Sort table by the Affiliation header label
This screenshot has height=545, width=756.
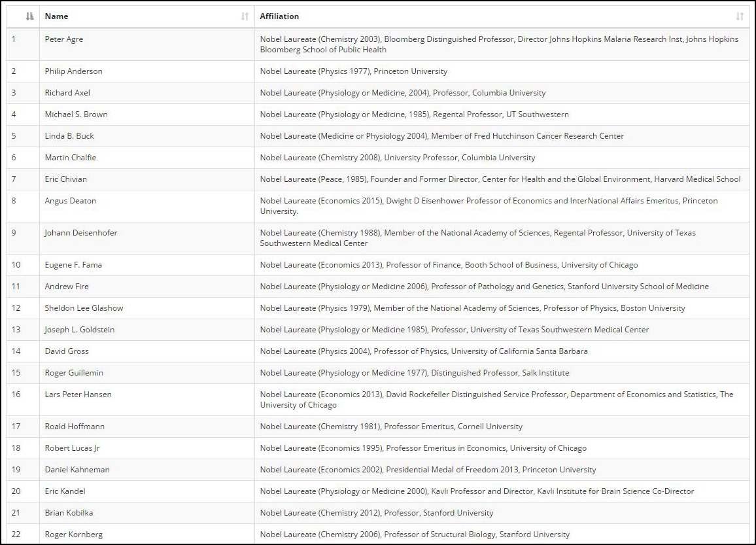pos(279,16)
